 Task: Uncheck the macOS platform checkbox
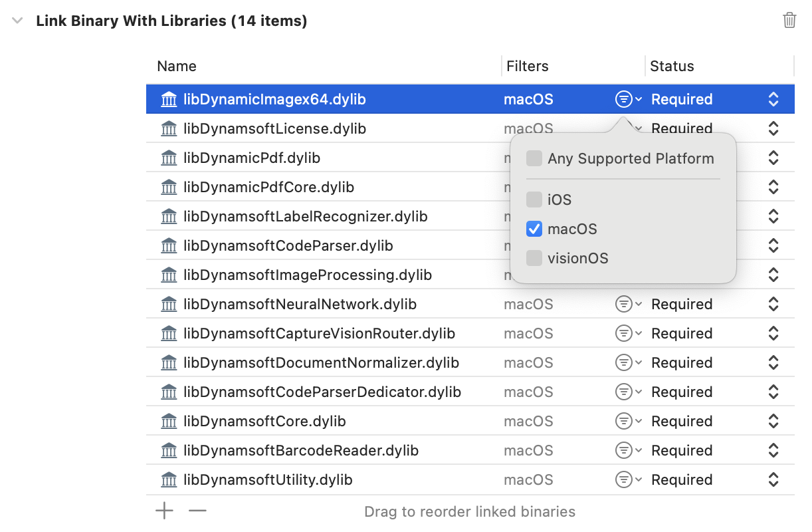(x=534, y=229)
